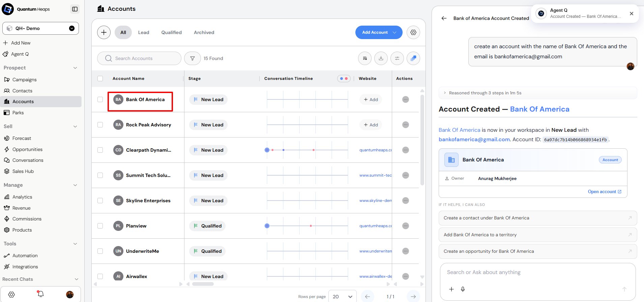Click the sort accounts icon
This screenshot has width=644, height=302.
coord(365,58)
